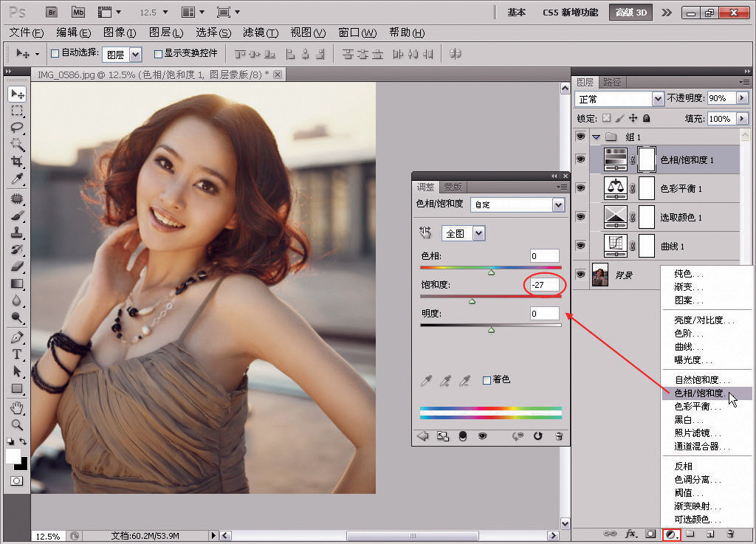756x544 pixels.
Task: Select the Move tool in the toolbox
Action: 17,94
